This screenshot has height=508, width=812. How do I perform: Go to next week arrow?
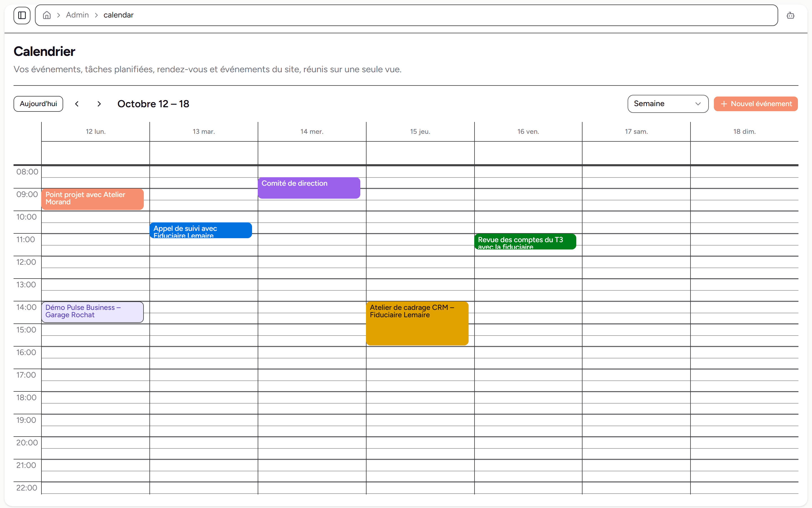click(x=99, y=104)
